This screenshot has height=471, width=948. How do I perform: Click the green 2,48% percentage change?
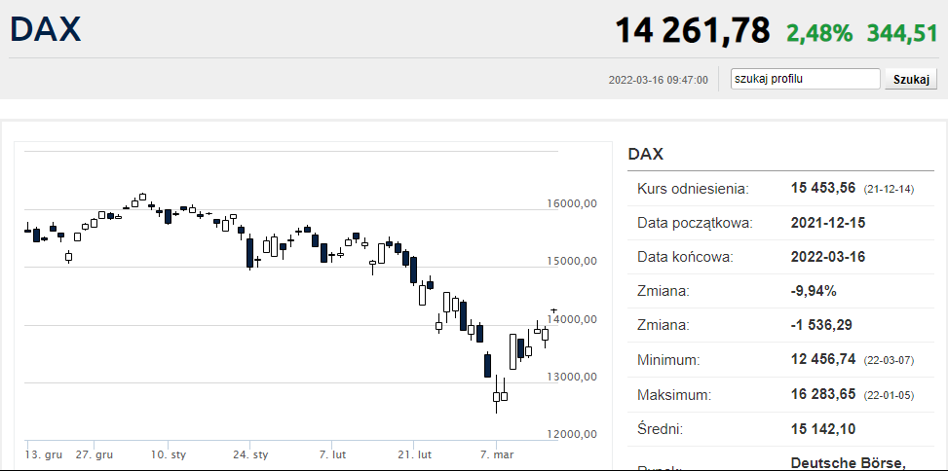point(819,33)
